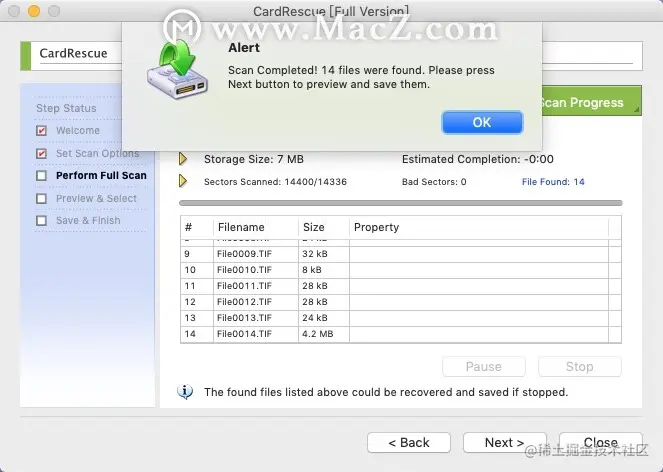663x472 pixels.
Task: Click the Bad Sectors: 0 label
Action: point(434,182)
